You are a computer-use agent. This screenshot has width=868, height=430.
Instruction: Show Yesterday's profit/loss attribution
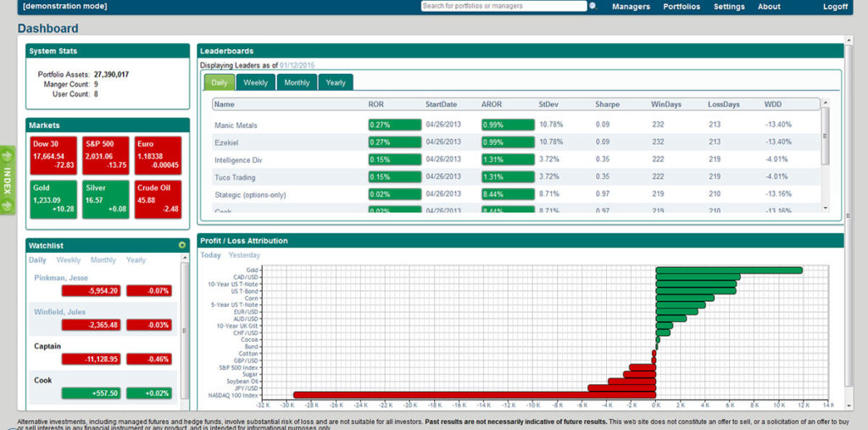tap(244, 255)
